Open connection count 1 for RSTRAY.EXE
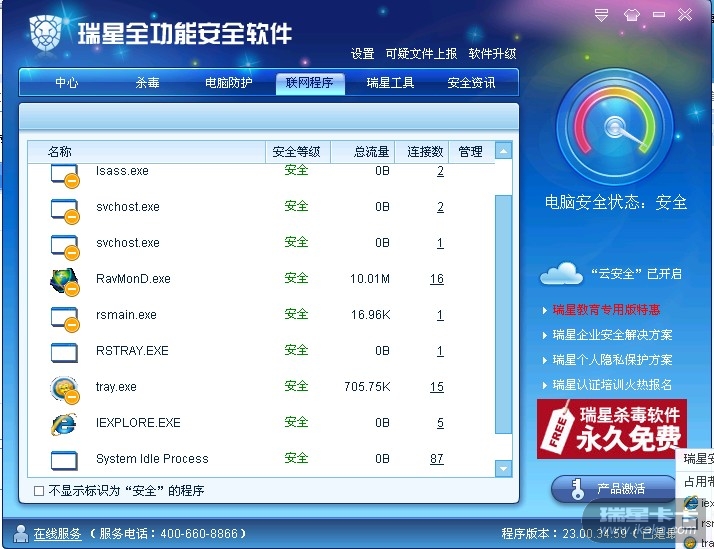Screen dimensions: 714x549 440,351
